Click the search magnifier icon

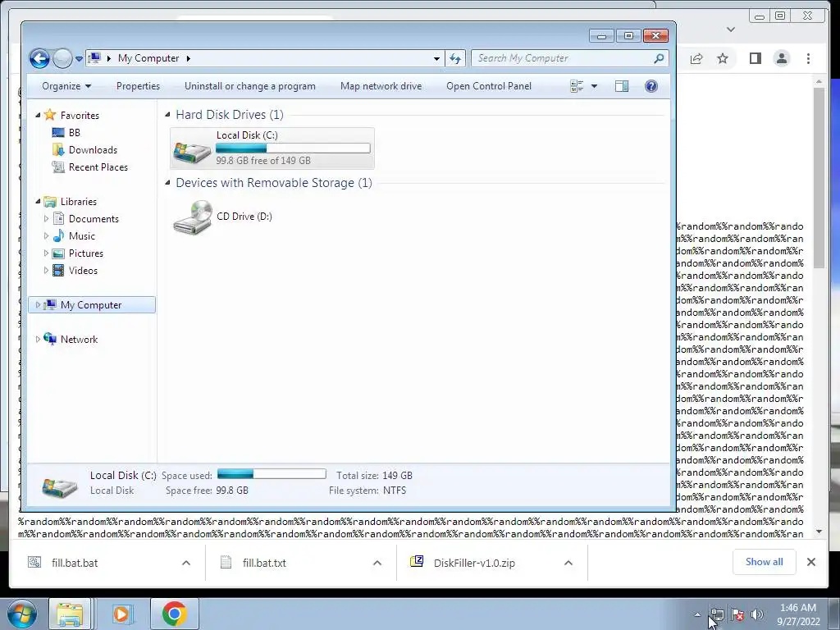tap(659, 58)
